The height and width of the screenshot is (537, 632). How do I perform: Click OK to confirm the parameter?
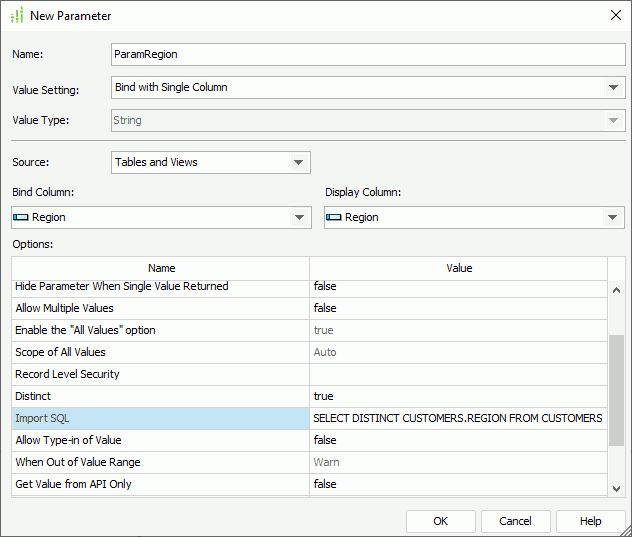440,521
